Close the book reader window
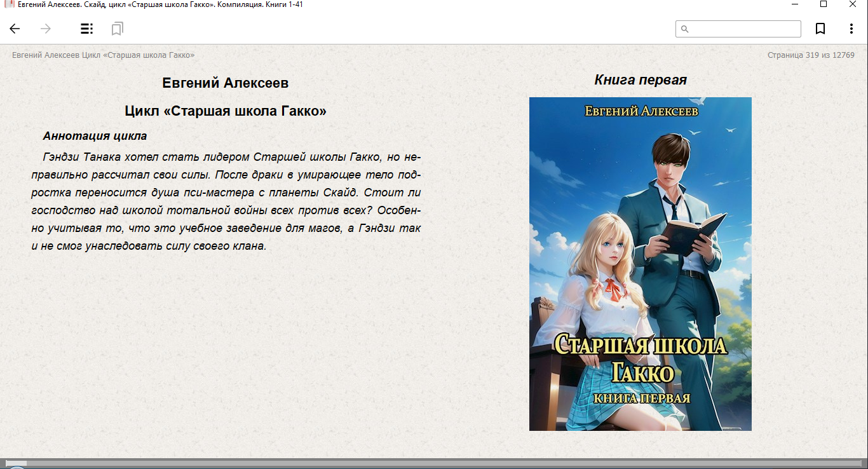 (x=853, y=4)
